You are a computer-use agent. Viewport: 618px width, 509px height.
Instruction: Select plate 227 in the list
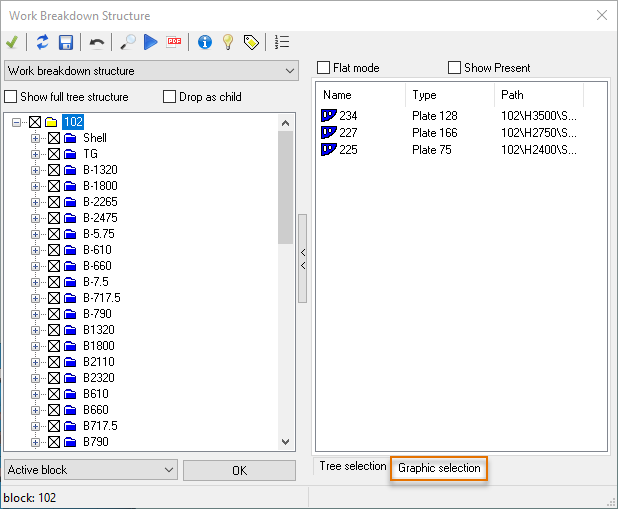(x=348, y=133)
